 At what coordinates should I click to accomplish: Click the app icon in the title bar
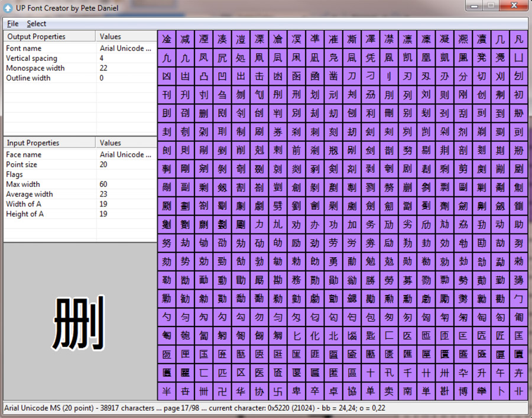pyautogui.click(x=8, y=8)
